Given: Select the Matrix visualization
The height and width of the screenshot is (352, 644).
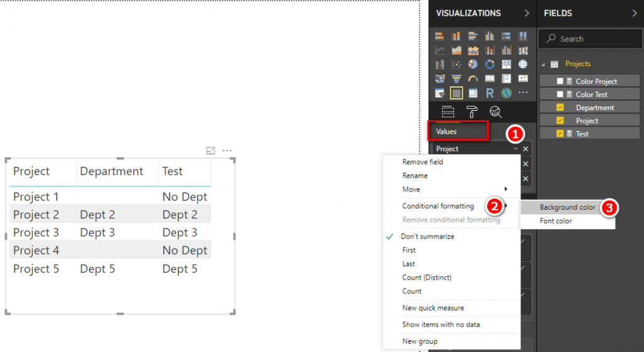Looking at the screenshot, I should (473, 93).
